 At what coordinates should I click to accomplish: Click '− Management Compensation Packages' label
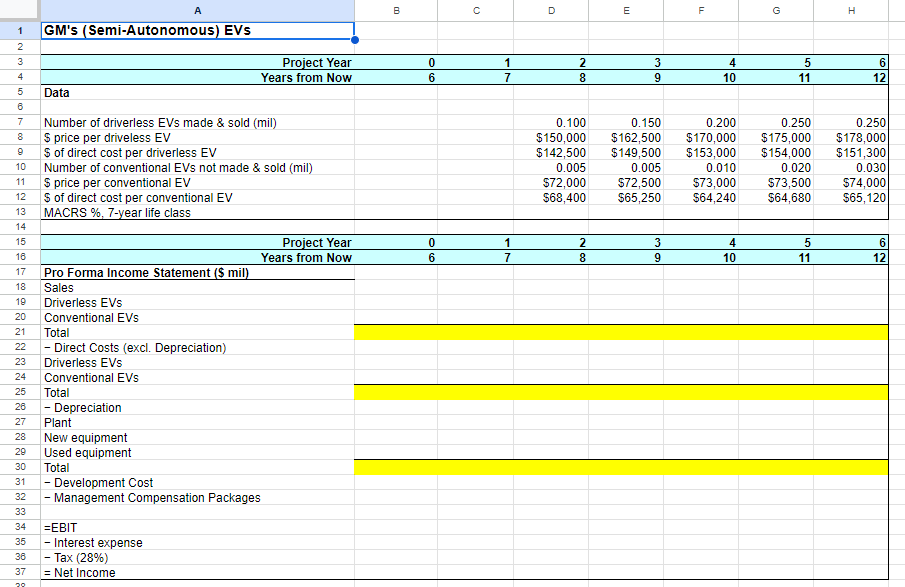152,498
